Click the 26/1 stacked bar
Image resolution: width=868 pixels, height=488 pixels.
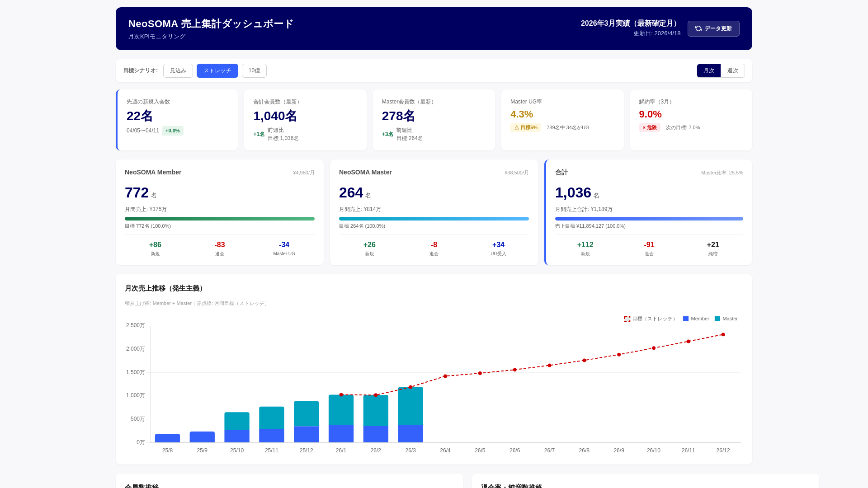click(x=341, y=419)
